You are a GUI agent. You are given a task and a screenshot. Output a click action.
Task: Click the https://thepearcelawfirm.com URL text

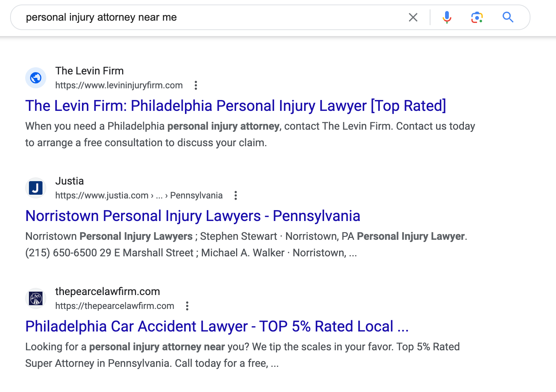click(x=115, y=306)
